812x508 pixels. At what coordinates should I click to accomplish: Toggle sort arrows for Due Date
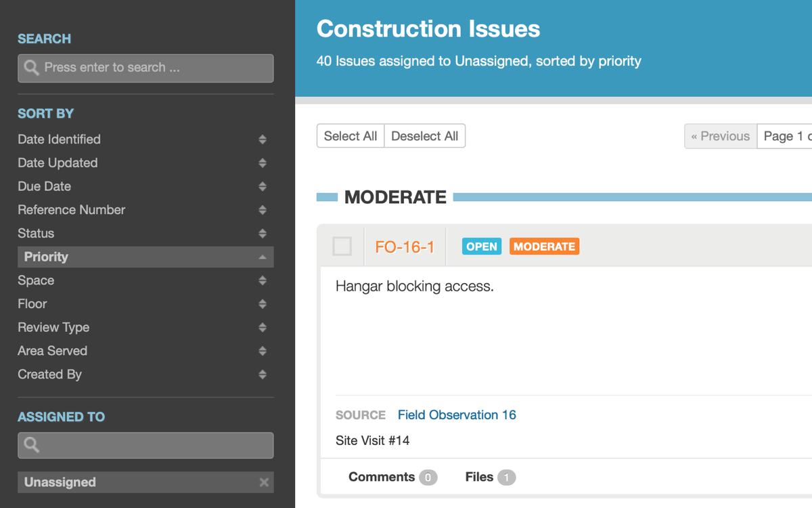263,186
